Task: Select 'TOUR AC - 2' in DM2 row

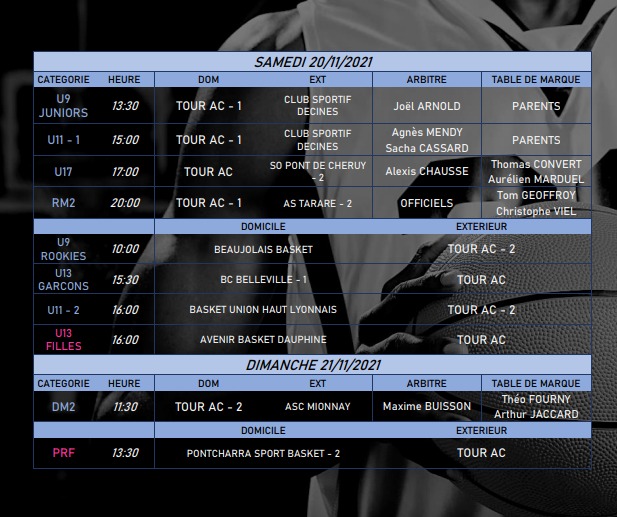Action: [x=209, y=406]
